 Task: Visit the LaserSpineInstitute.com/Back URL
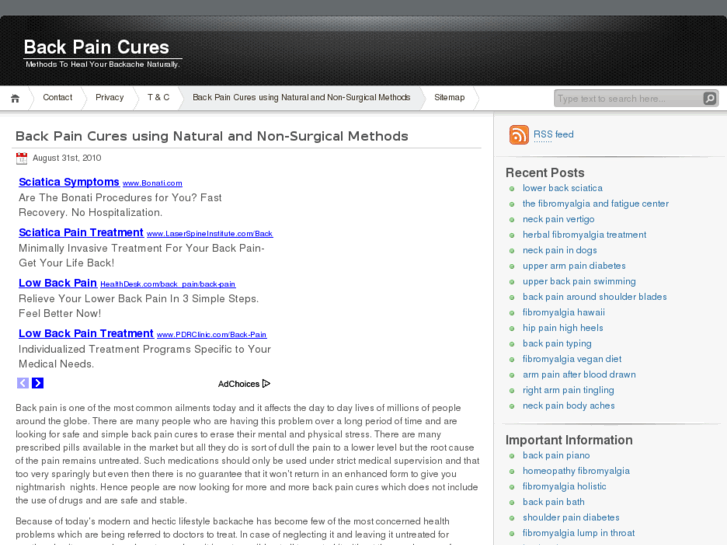click(210, 234)
